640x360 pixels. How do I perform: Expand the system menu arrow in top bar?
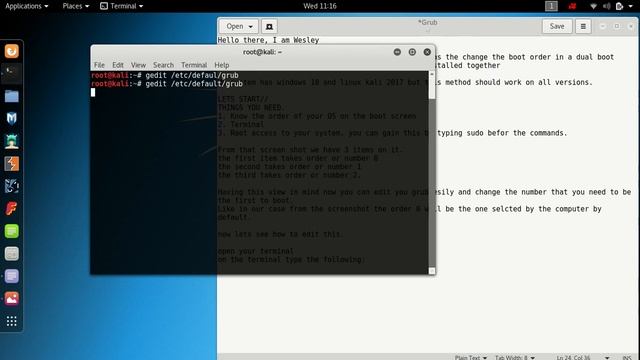coord(631,6)
